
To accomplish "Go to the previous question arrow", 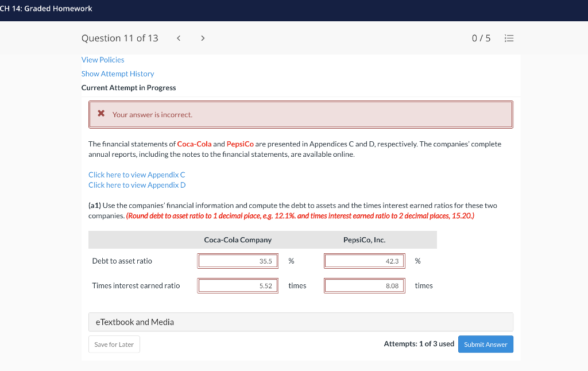I will point(179,38).
